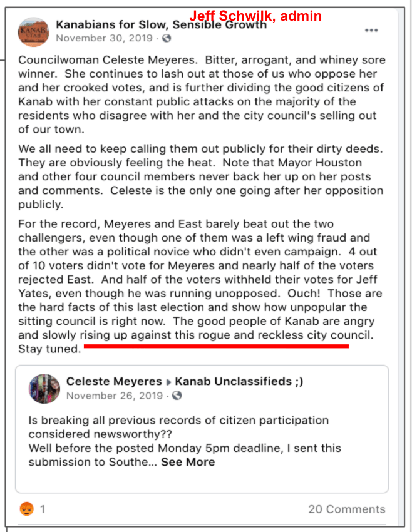The width and height of the screenshot is (412, 532).
Task: Open the 20 Comments thread
Action: [346, 509]
